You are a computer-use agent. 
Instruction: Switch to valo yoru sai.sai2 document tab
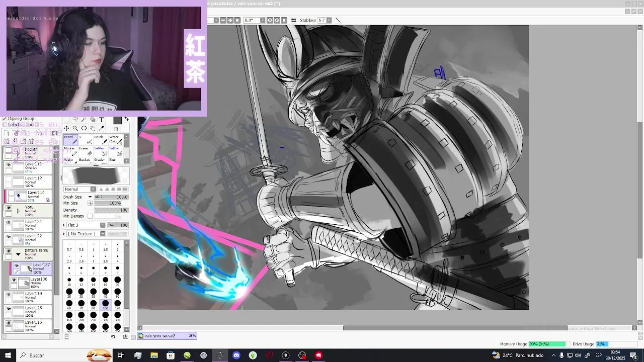pos(168,336)
